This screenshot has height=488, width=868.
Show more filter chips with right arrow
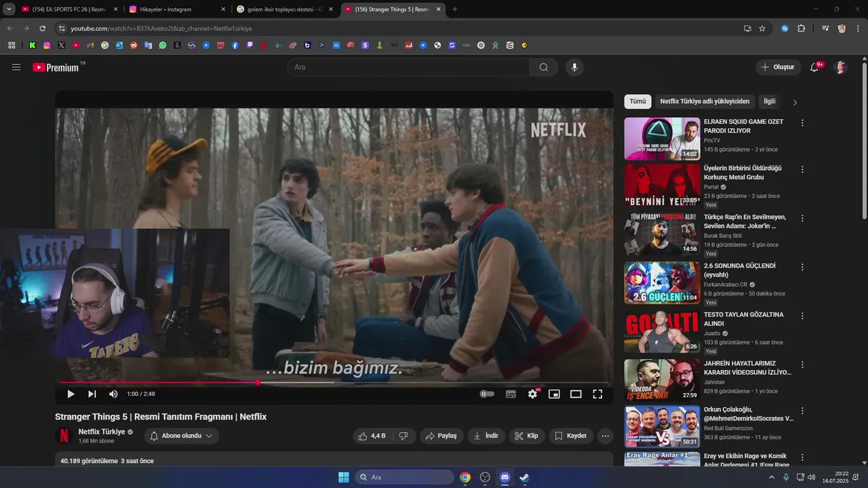(x=795, y=102)
